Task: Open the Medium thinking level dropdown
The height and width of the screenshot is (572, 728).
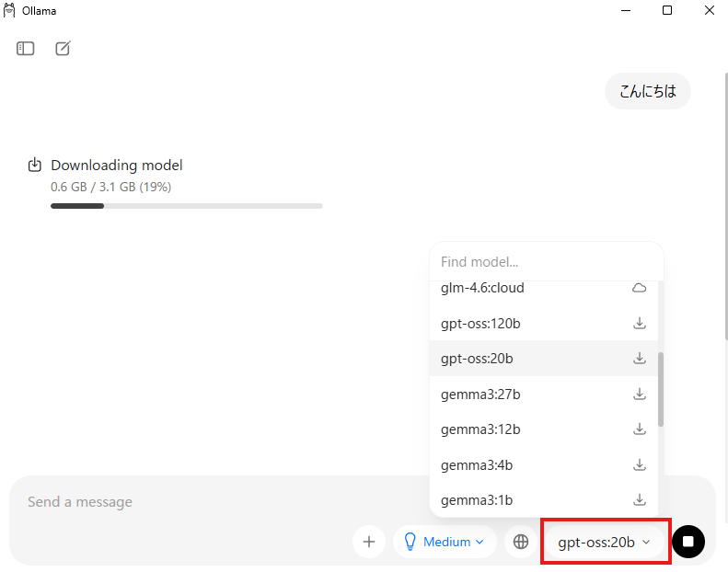Action: click(x=445, y=542)
